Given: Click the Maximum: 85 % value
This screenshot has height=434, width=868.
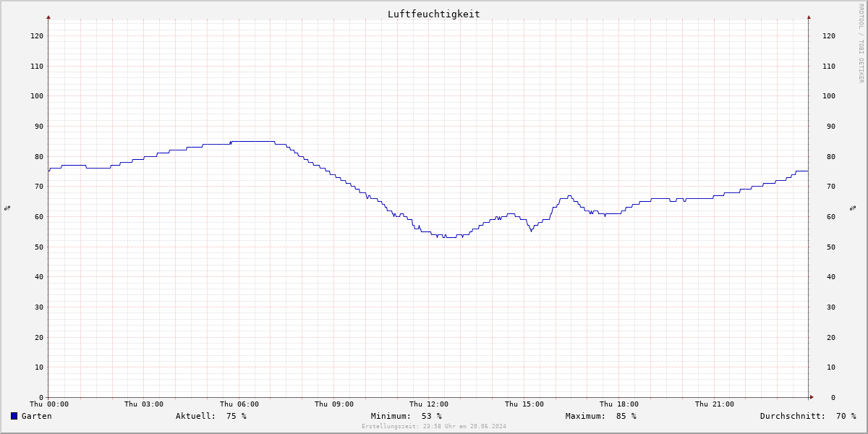Looking at the screenshot, I should (x=601, y=416).
